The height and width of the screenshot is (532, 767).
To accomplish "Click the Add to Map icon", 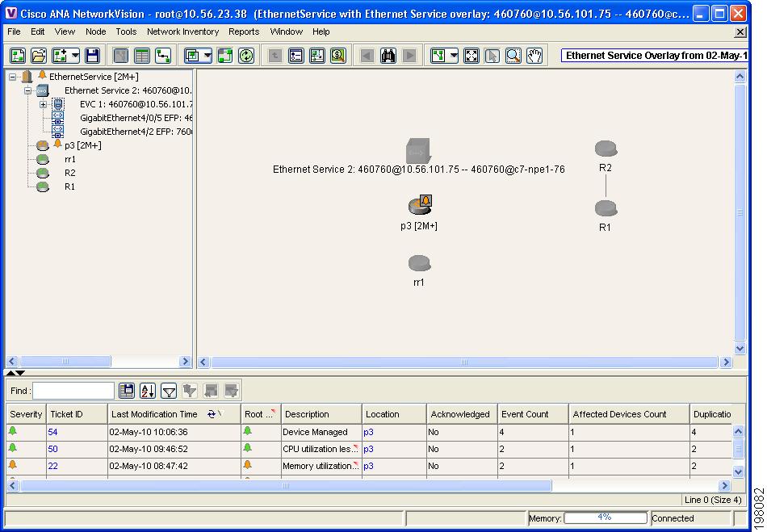I will coord(61,55).
